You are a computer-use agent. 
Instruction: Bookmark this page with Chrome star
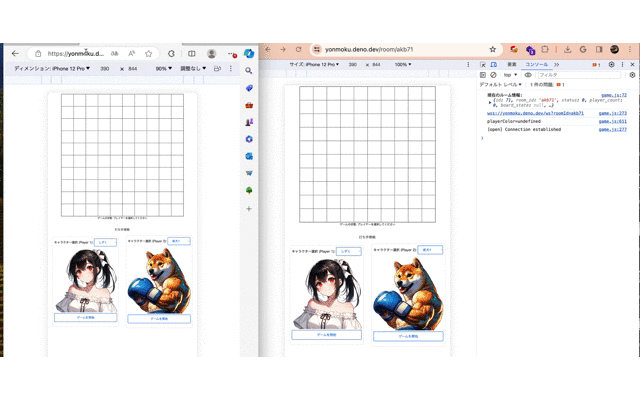pos(493,49)
